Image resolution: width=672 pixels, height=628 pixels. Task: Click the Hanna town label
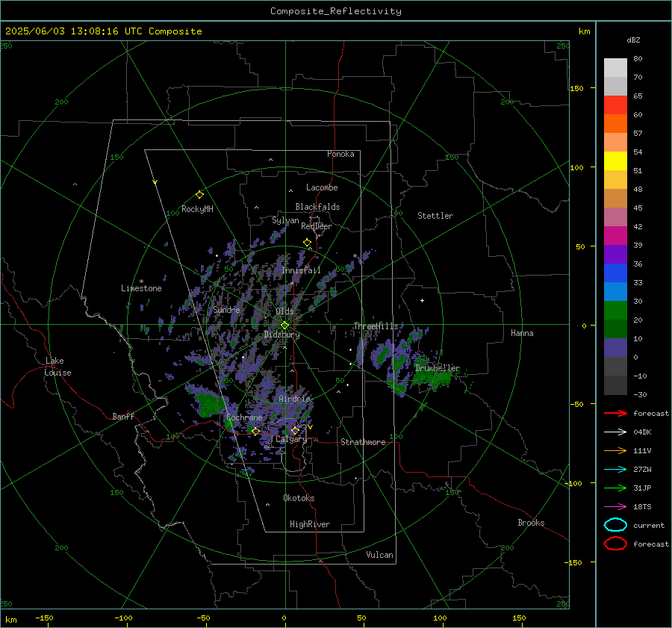(522, 333)
